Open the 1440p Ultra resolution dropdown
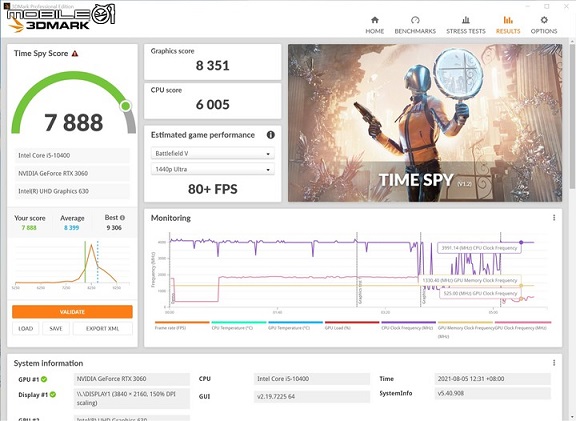576x421 pixels. 212,169
